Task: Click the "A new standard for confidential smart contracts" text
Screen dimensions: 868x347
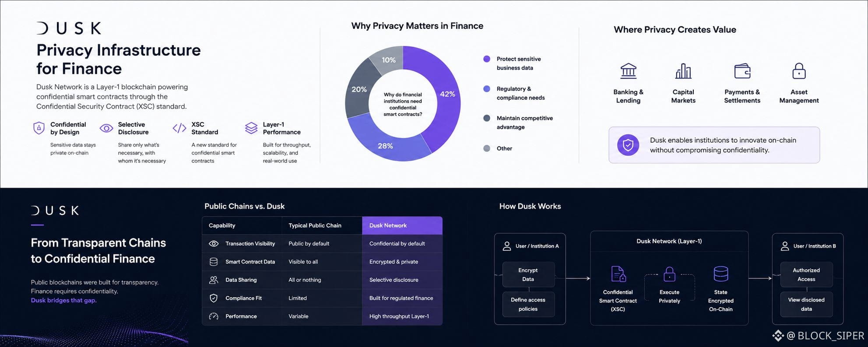Action: point(214,153)
